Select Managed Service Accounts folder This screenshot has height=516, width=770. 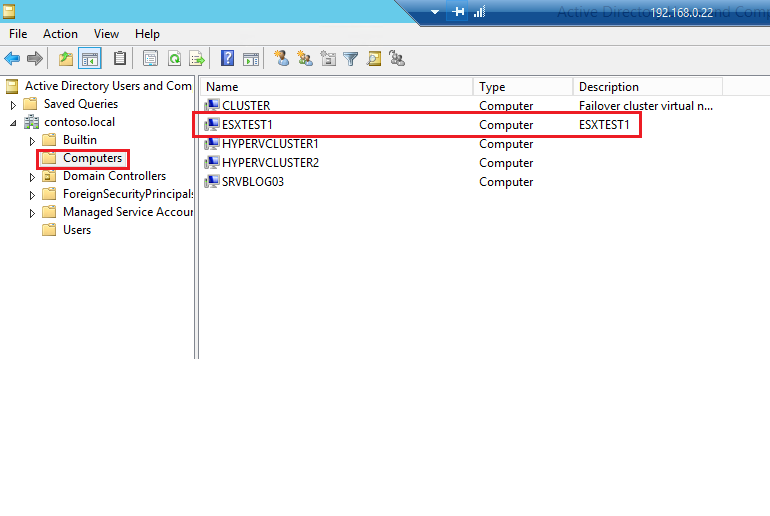(x=128, y=212)
